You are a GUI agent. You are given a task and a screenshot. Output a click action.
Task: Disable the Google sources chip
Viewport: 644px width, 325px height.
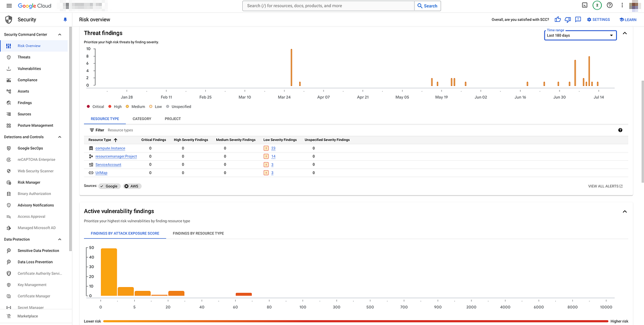110,186
